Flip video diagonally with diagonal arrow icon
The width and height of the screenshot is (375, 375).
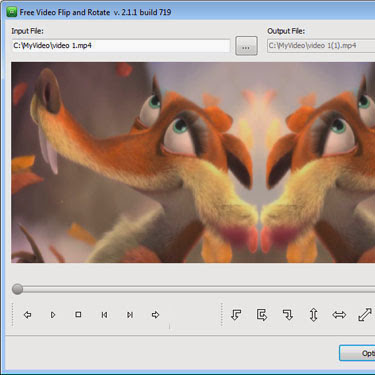[x=365, y=315]
